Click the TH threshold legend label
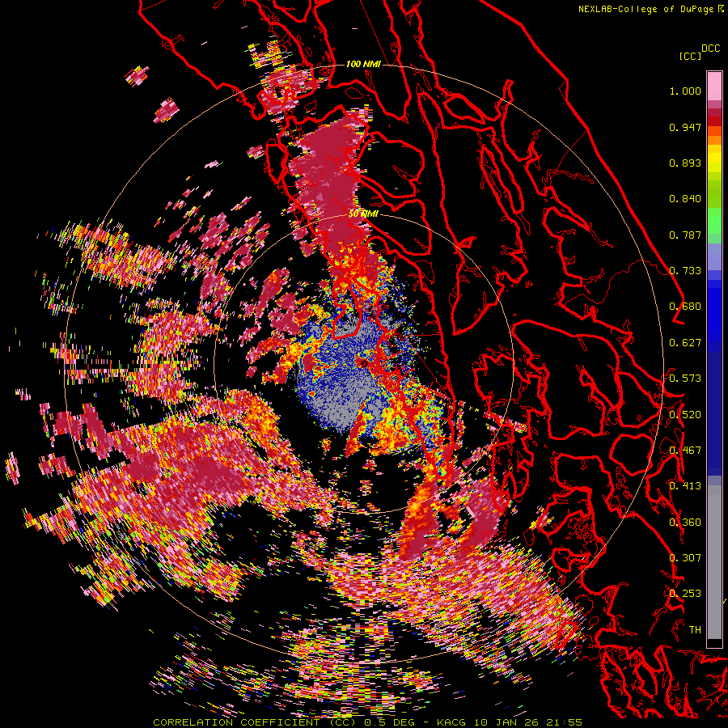Viewport: 728px width, 728px height. [695, 630]
